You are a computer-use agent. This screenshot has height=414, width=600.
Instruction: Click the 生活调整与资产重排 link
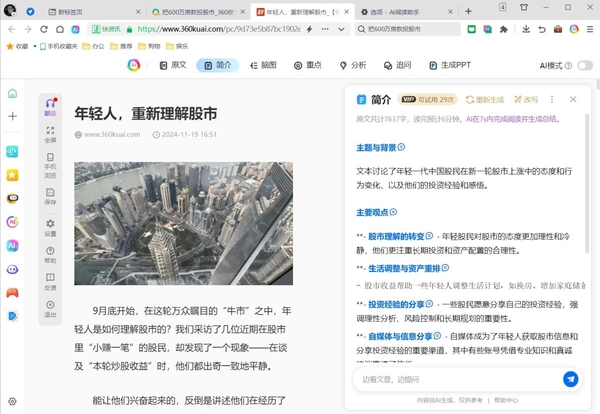coord(404,269)
